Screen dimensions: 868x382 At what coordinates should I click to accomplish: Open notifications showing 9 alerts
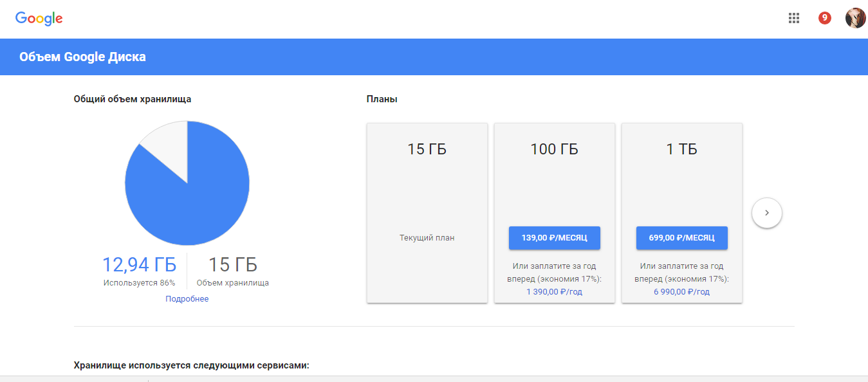824,18
